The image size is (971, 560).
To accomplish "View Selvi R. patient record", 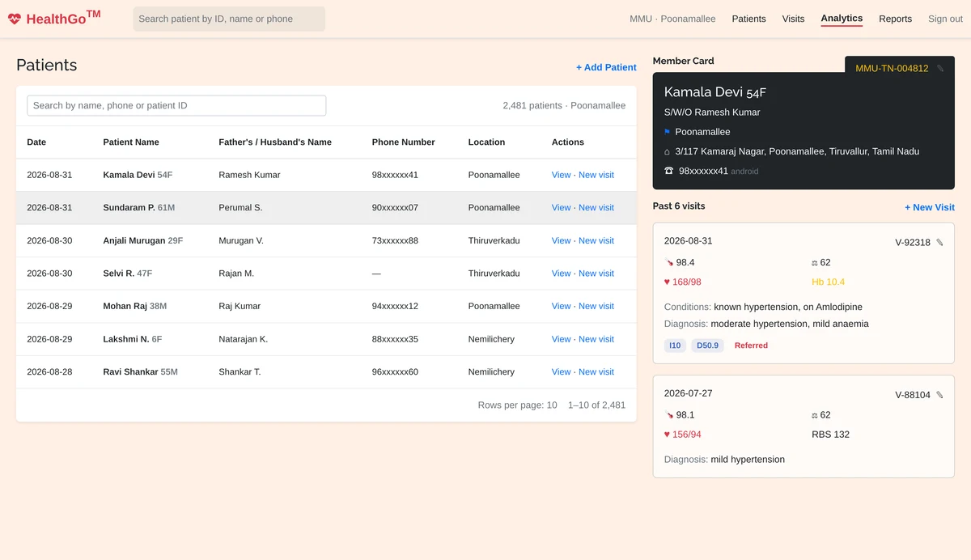I will coord(561,274).
